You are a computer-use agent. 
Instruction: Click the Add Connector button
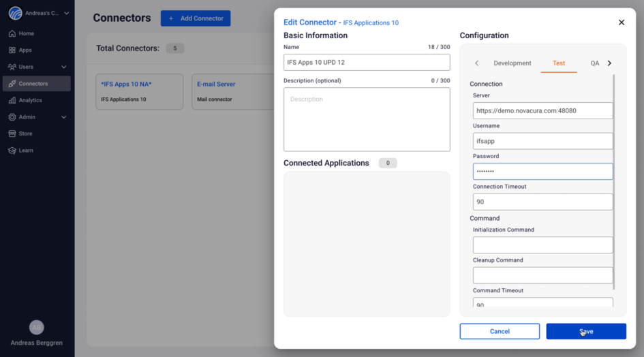point(196,18)
